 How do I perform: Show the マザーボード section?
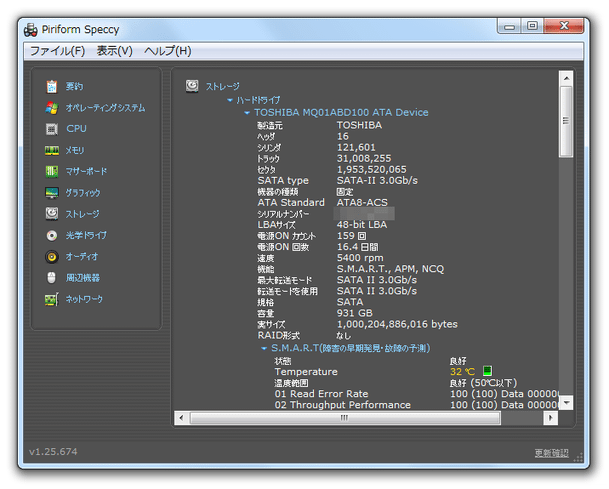(x=86, y=171)
